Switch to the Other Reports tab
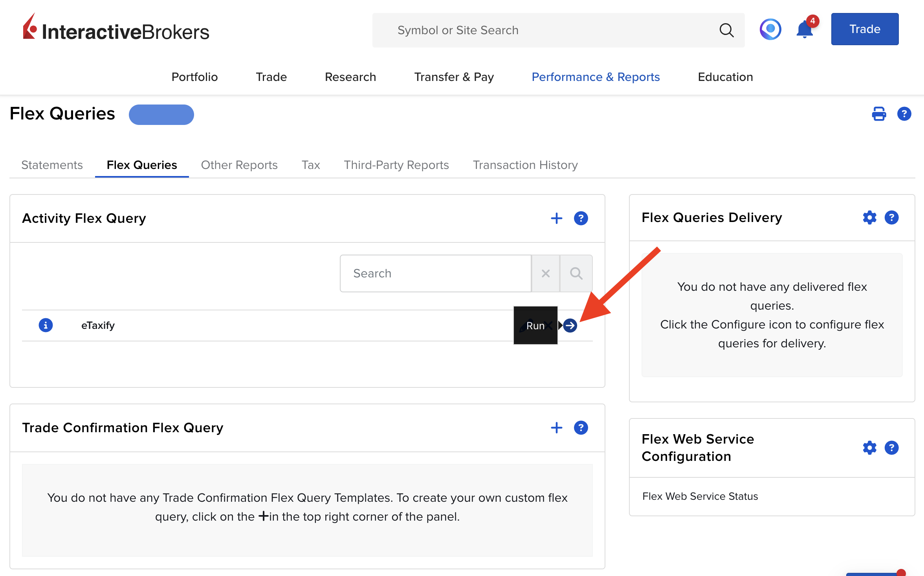924x576 pixels. 239,165
